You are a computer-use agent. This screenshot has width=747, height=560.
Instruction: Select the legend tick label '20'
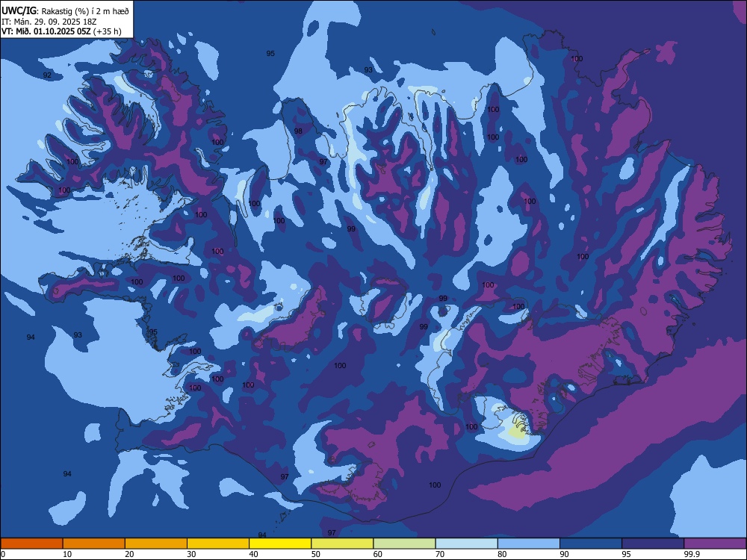pos(129,554)
